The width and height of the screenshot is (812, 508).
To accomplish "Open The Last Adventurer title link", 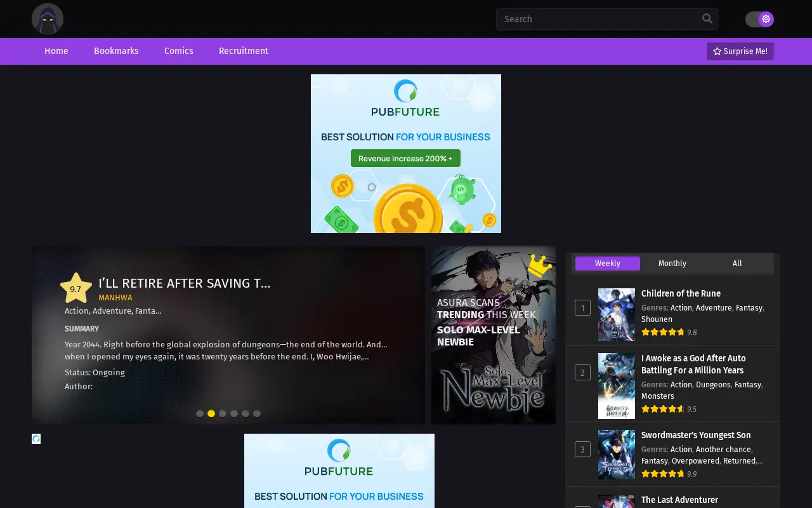I will [x=679, y=500].
